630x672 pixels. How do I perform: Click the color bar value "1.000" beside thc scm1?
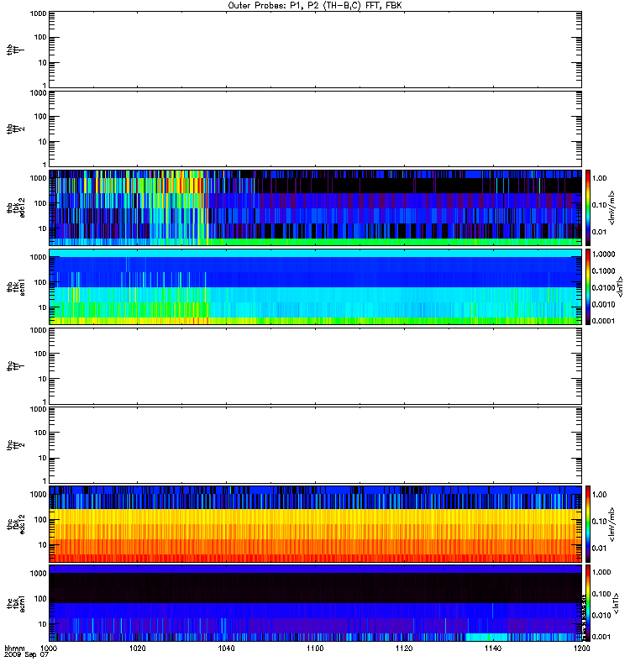[601, 572]
